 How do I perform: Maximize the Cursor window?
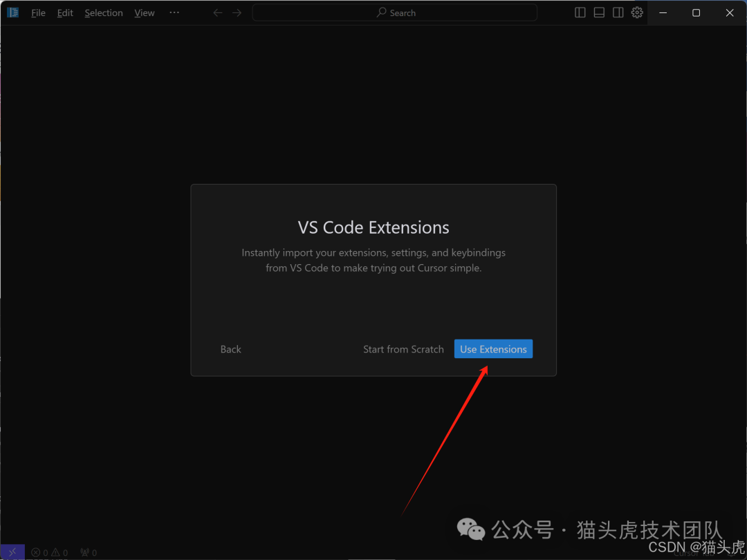tap(696, 13)
